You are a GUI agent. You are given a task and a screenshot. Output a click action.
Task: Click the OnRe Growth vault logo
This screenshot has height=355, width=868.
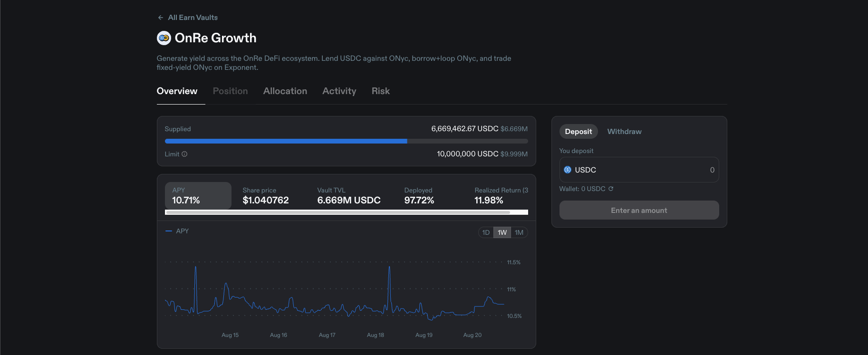point(164,38)
